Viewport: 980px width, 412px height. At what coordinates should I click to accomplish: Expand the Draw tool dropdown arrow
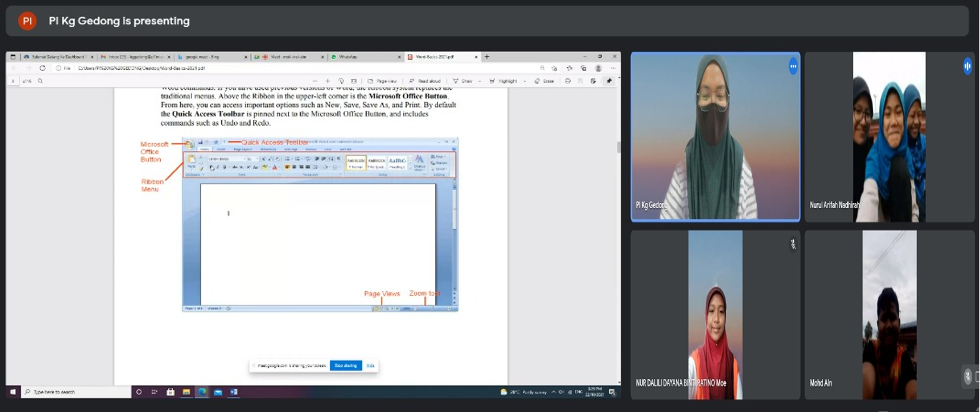[x=480, y=81]
